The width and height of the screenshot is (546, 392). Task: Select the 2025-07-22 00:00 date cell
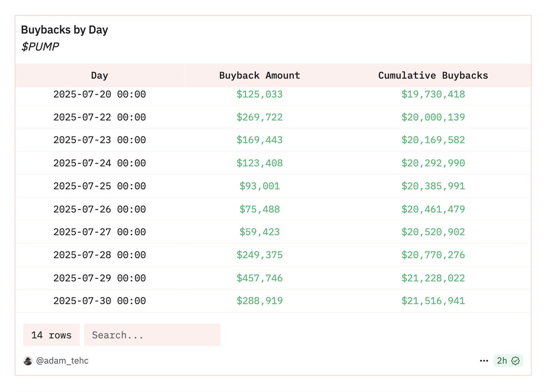pos(99,117)
